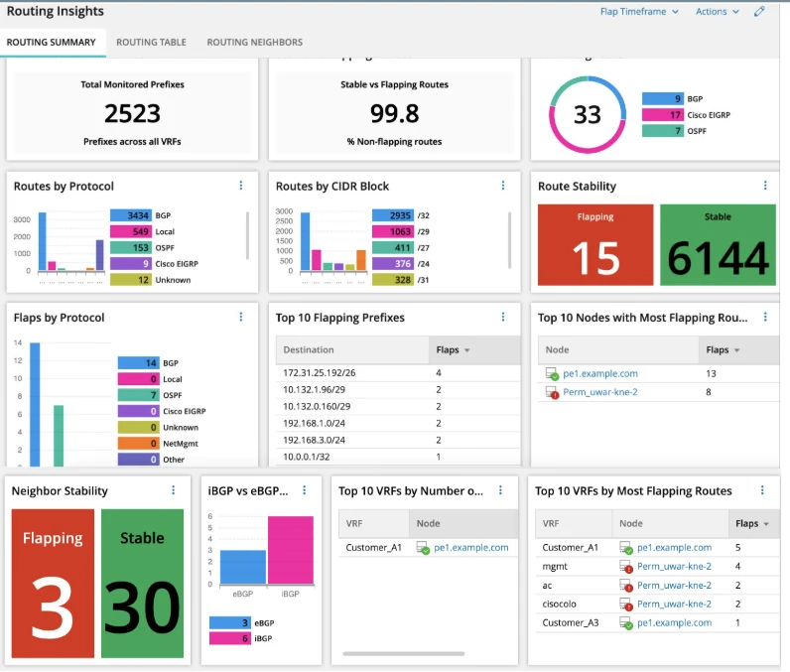
Task: Click Routes by Protocol legend scrollbar
Action: tap(247, 236)
